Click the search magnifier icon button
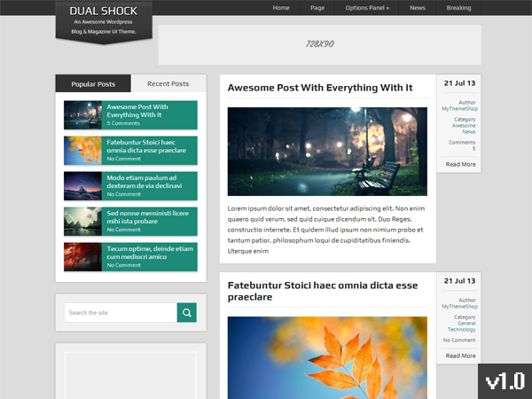Viewport: 532px width, 399px height. click(x=186, y=312)
